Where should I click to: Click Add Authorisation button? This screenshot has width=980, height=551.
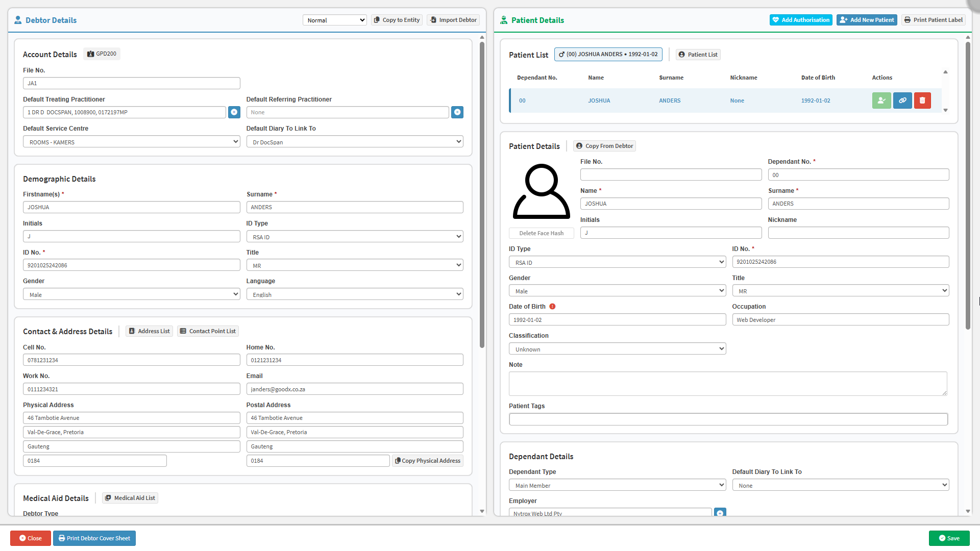pos(801,20)
